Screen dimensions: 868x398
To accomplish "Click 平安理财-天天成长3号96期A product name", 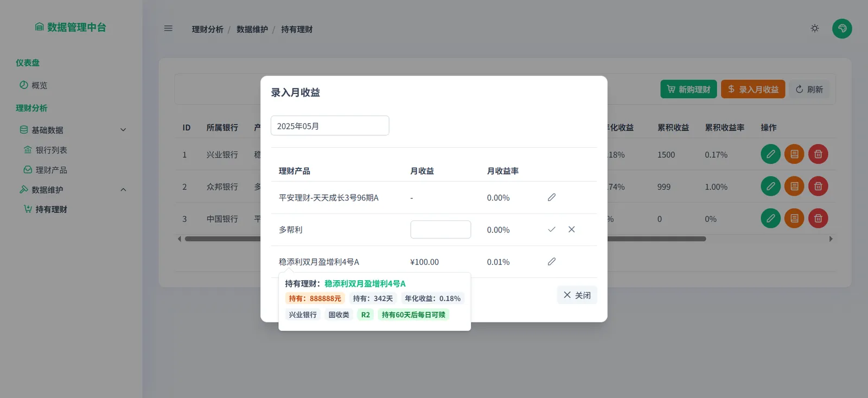I will [329, 198].
